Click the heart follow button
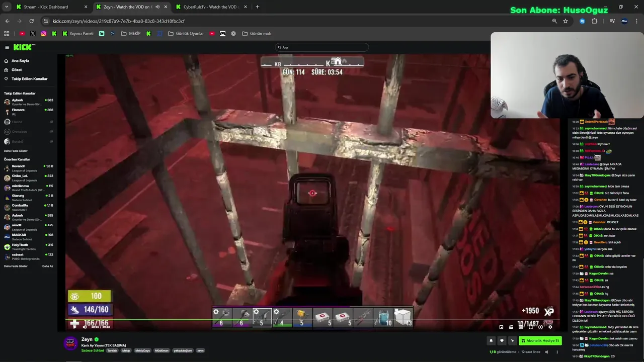The width and height of the screenshot is (644, 362). [502, 341]
